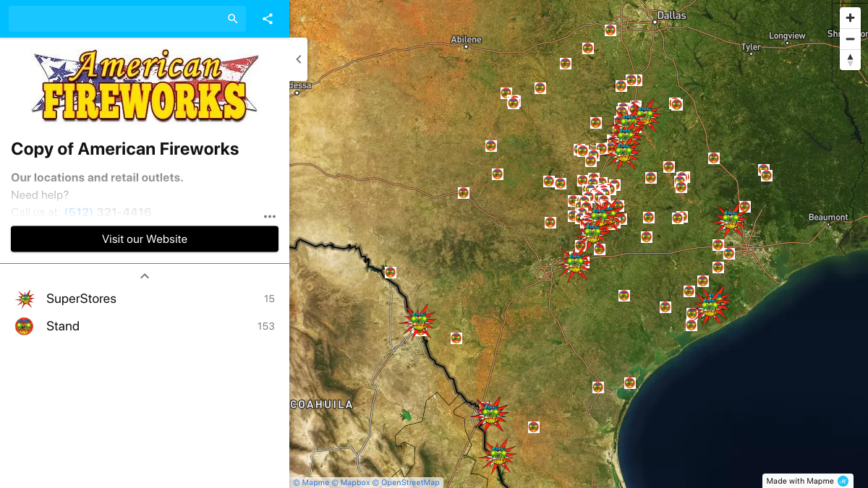Hide the sidebar using the left arrow
This screenshot has height=488, width=868.
click(x=299, y=59)
